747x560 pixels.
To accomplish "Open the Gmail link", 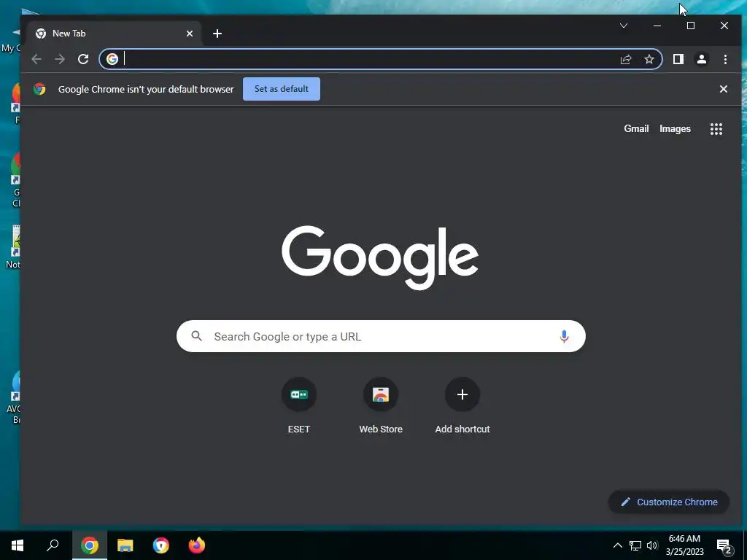I will tap(636, 128).
